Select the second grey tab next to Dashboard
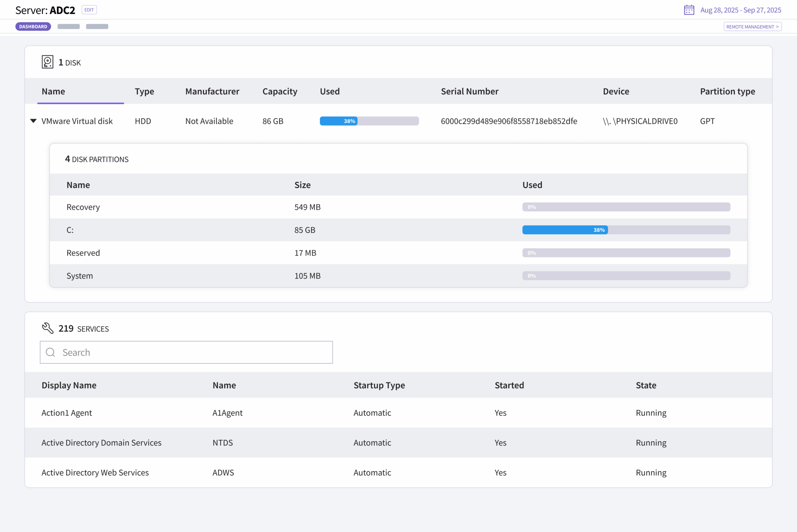 tap(97, 26)
